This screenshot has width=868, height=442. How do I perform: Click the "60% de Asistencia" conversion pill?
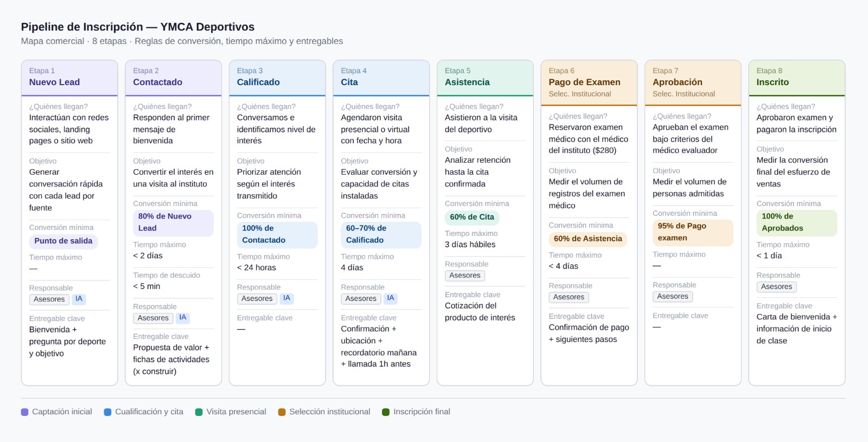[588, 239]
